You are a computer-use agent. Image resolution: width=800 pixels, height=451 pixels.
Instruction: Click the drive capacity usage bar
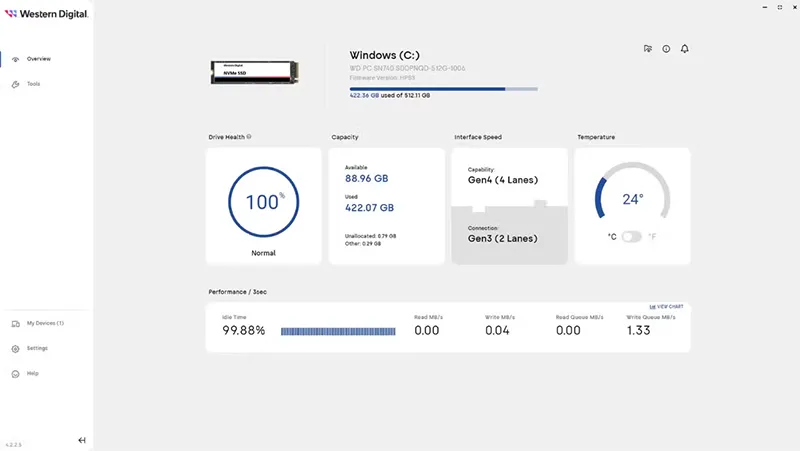[442, 89]
